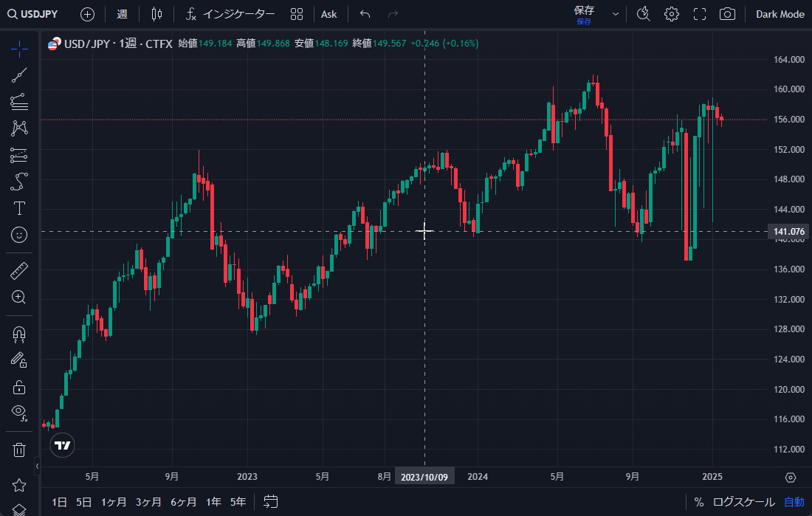Image resolution: width=812 pixels, height=516 pixels.
Task: Open the Fibonacci drawing tools
Action: tap(19, 101)
